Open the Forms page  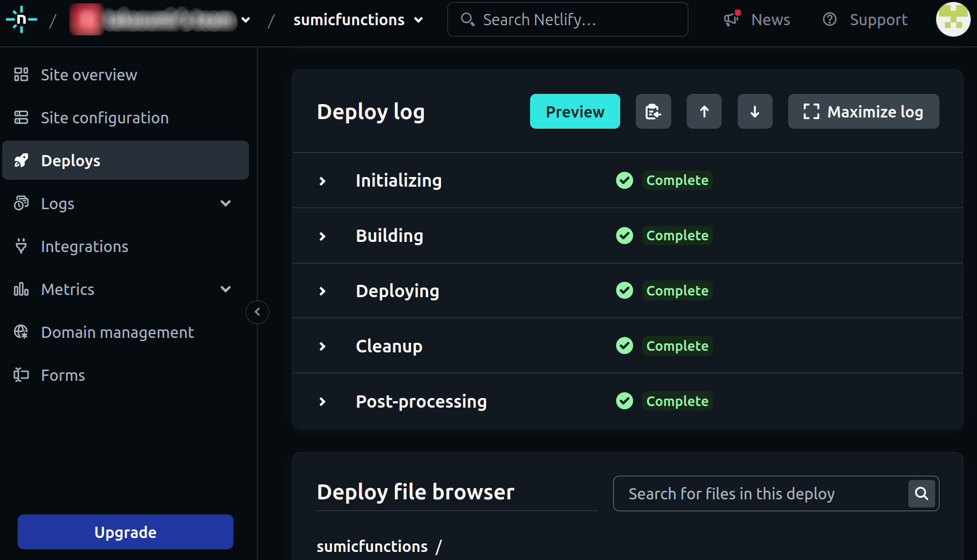click(126, 375)
